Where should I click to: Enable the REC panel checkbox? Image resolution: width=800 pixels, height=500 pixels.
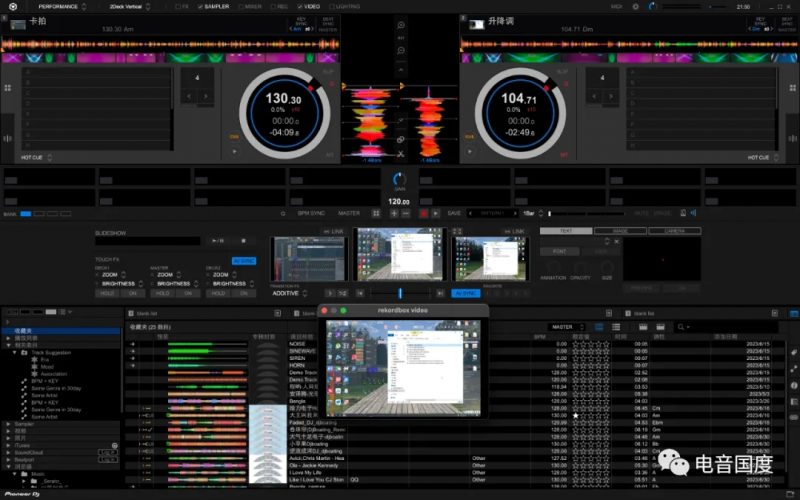tap(273, 7)
